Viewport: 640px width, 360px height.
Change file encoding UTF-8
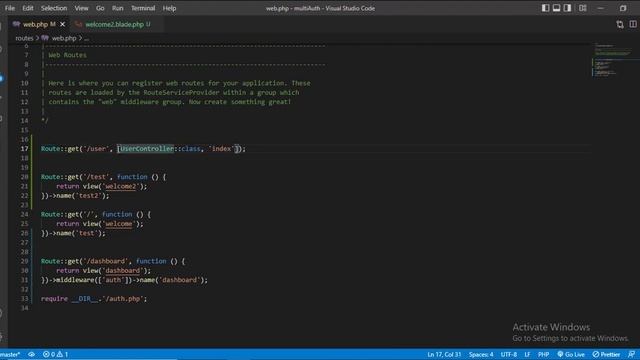pyautogui.click(x=509, y=354)
